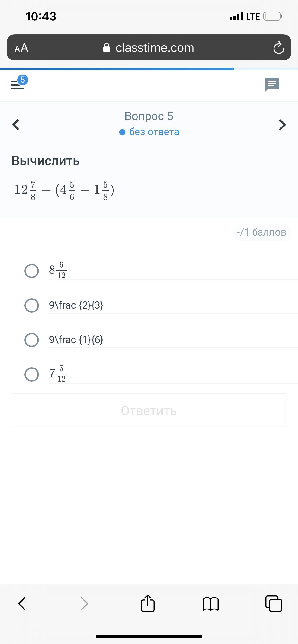Select the answer 9\frac {2}{3}
This screenshot has height=644, width=298.
(32, 305)
